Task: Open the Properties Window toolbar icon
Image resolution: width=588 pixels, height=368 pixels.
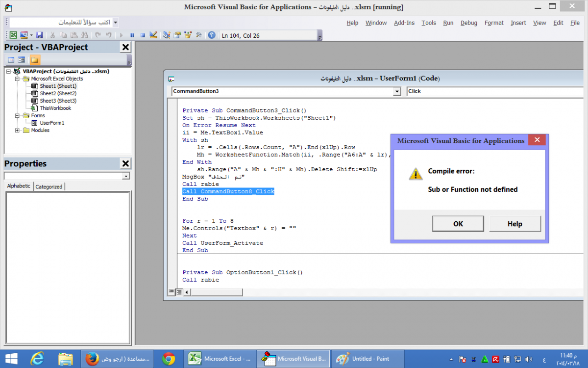Action: click(177, 35)
